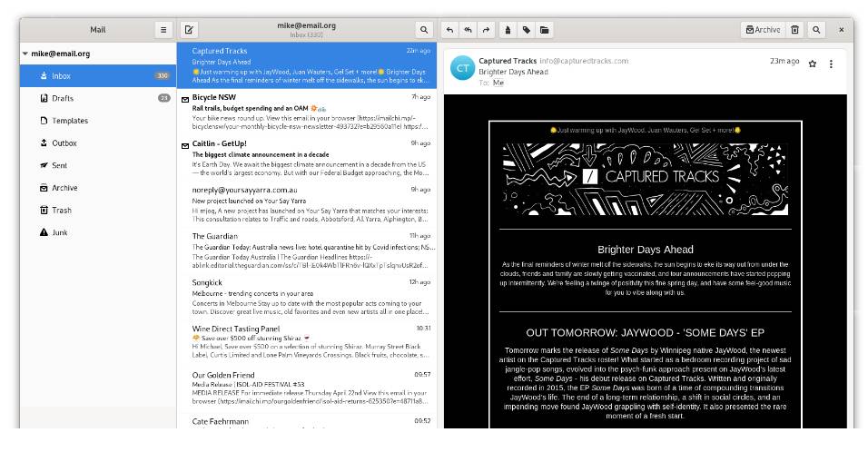Image resolution: width=868 pixels, height=452 pixels.
Task: Click 'OUT TOMORROW: JAYWOOD' heading
Action: click(x=646, y=333)
